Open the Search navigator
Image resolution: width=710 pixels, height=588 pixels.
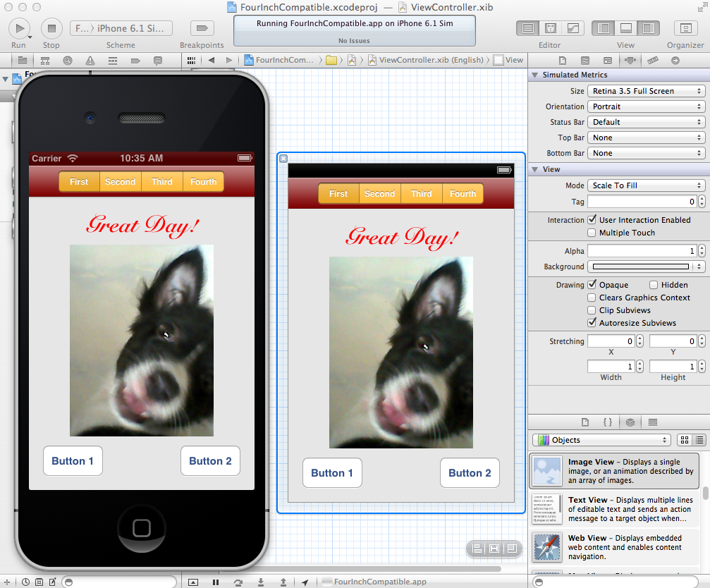[68, 60]
